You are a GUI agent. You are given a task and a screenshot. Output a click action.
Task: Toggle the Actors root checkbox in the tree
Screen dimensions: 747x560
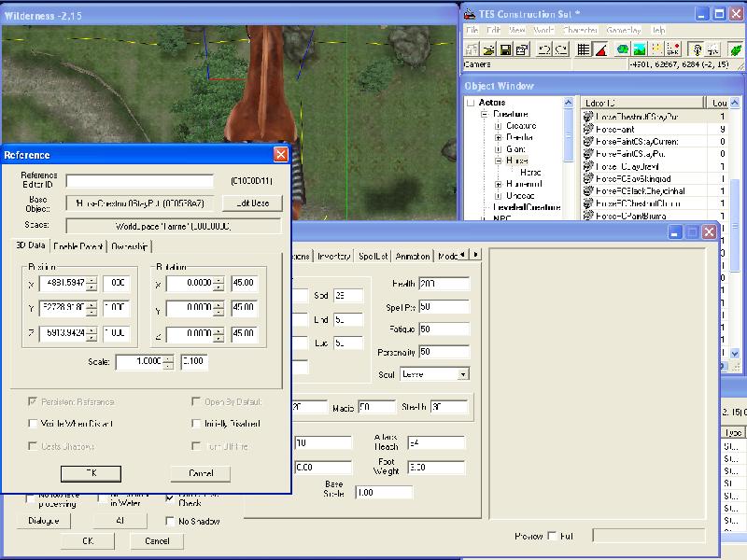coord(472,103)
